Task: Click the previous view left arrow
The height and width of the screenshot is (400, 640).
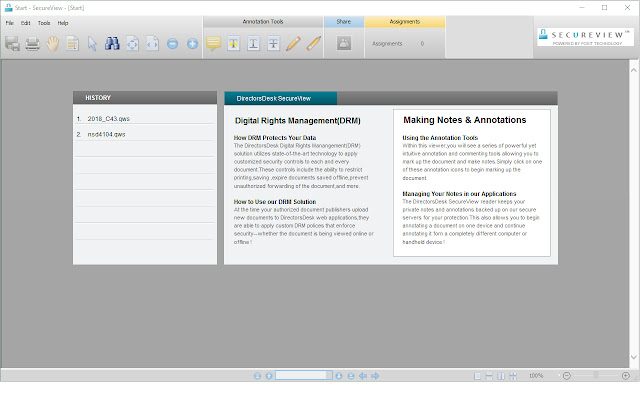Action: click(363, 376)
